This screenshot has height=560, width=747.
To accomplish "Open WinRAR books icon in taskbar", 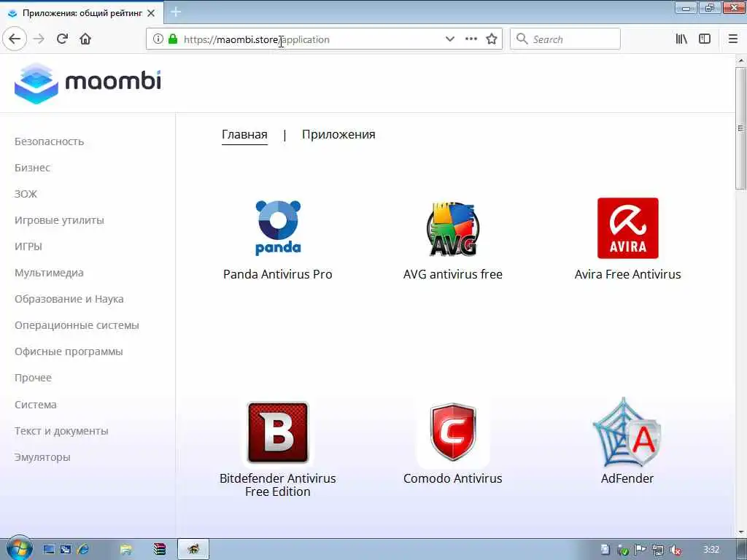I will coord(159,550).
